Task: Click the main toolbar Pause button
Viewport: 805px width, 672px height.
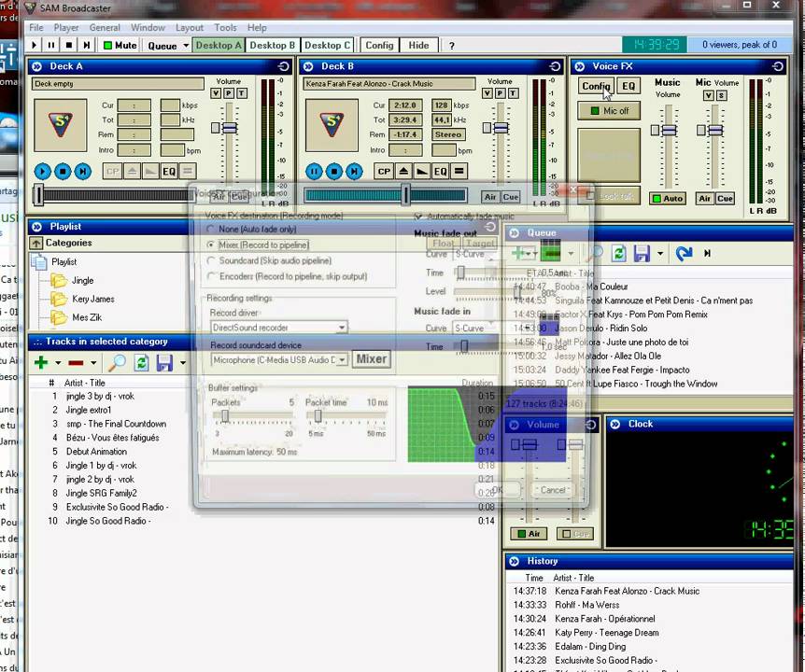Action: pos(51,45)
